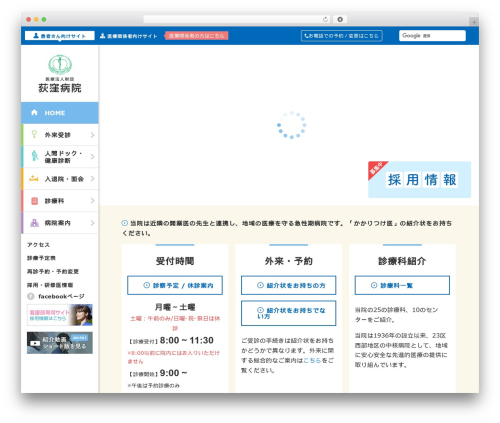Open the 採用・研修医情報 link
The width and height of the screenshot is (500, 423).
click(x=50, y=285)
